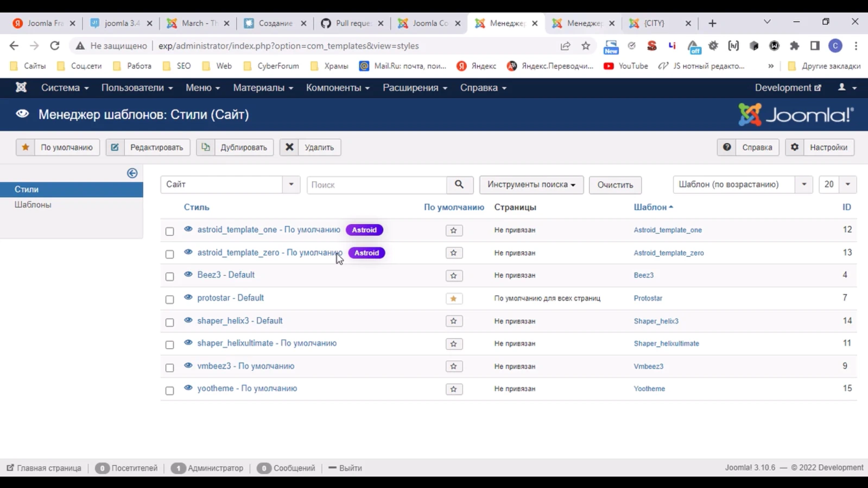
Task: Check the shaper_helixultimate row checkbox
Action: 170,345
